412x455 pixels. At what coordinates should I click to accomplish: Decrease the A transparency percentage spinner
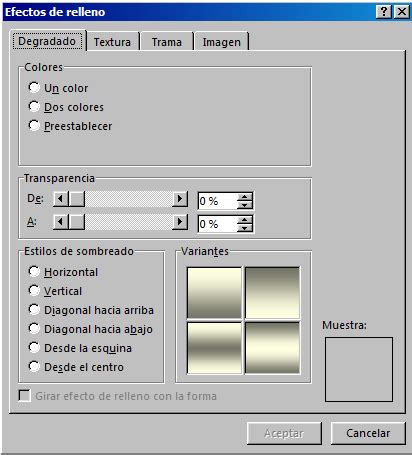[245, 228]
